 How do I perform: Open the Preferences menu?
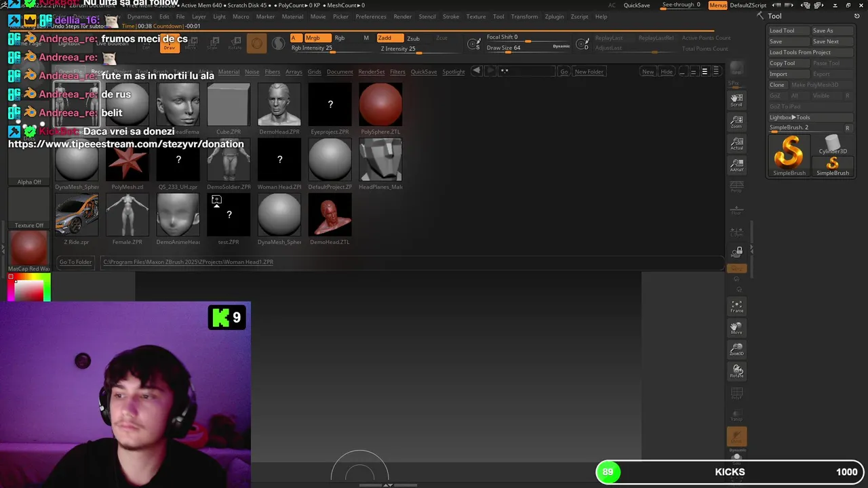[371, 16]
